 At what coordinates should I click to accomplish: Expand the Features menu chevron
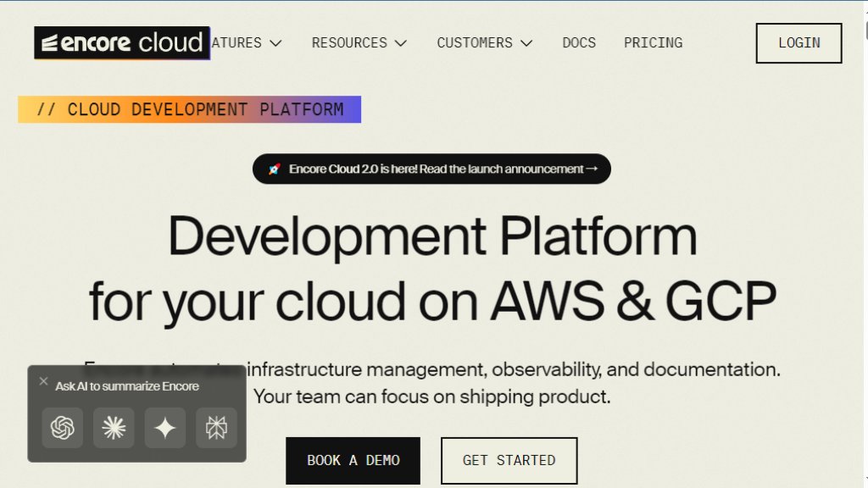point(275,43)
